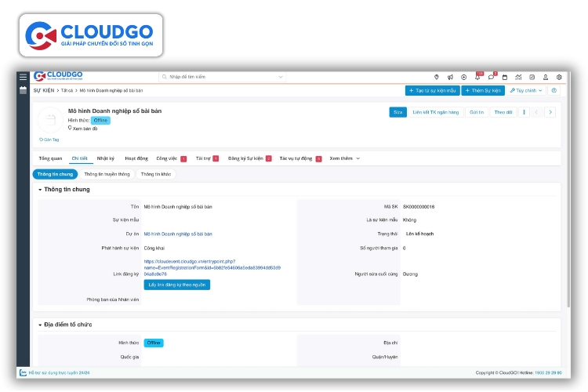588x392 pixels.
Task: Open the Xem thêm dropdown in the tab bar
Action: click(x=344, y=158)
